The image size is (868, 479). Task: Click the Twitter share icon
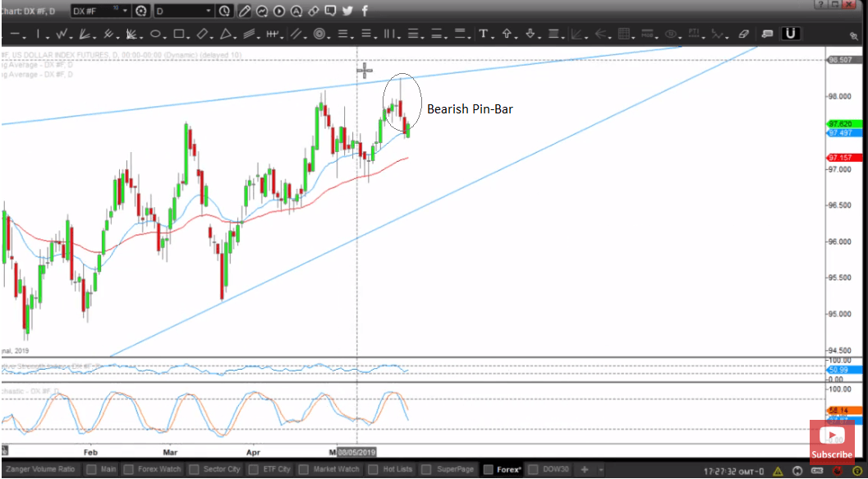click(x=347, y=12)
